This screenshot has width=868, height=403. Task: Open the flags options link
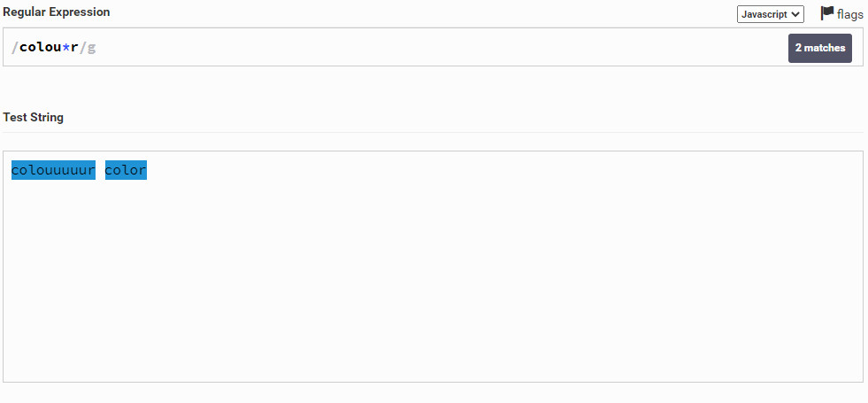coord(849,14)
